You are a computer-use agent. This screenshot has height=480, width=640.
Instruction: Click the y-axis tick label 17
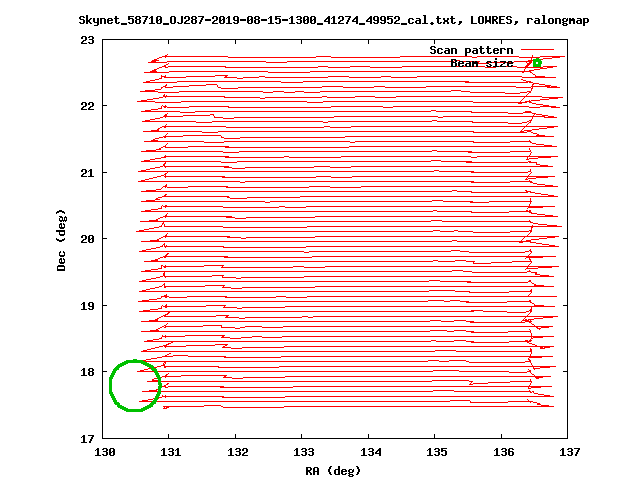[x=87, y=439]
